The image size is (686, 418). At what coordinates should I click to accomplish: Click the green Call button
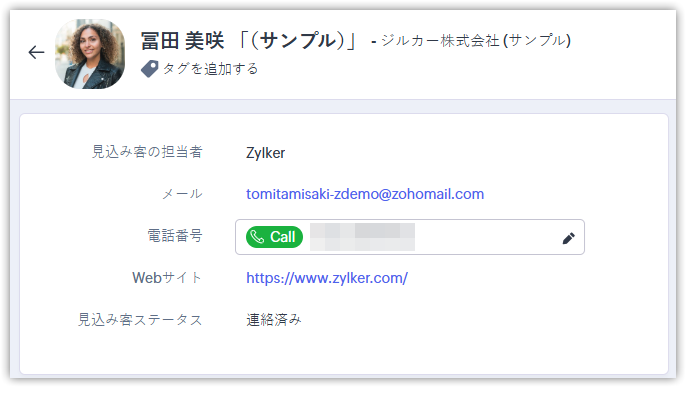point(274,237)
